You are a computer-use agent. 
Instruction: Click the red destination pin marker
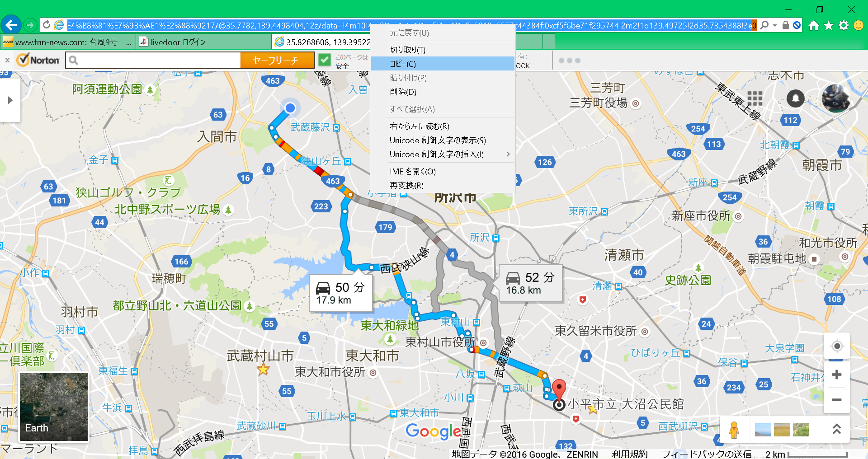[x=559, y=389]
